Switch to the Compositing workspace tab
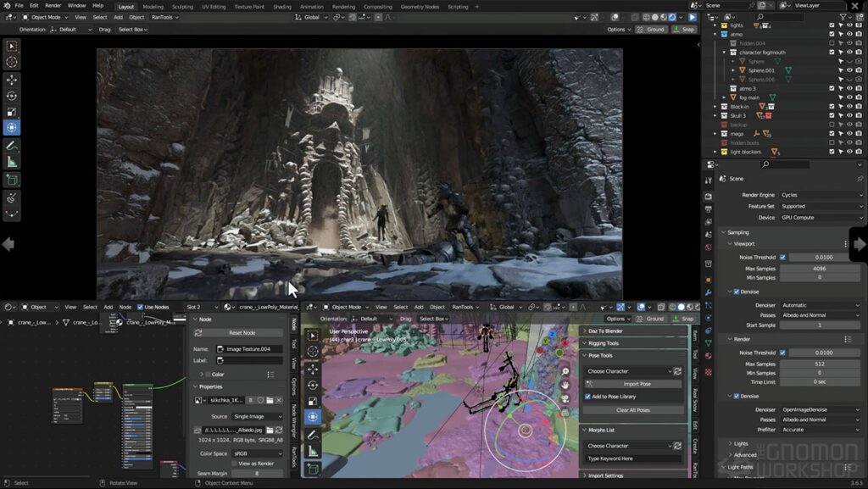Viewport: 868px width, 489px height. pyautogui.click(x=377, y=7)
